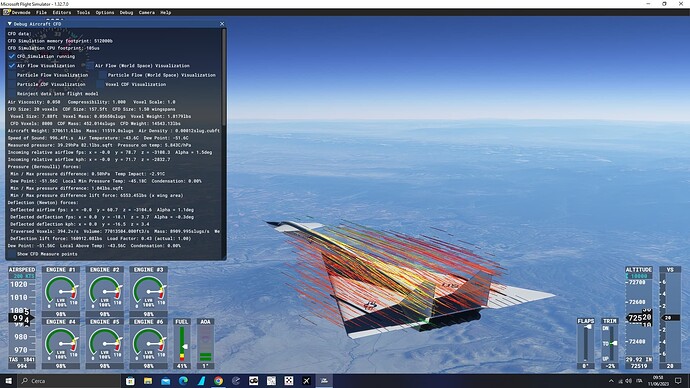
Task: Click the ITA language indicator
Action: (x=639, y=381)
